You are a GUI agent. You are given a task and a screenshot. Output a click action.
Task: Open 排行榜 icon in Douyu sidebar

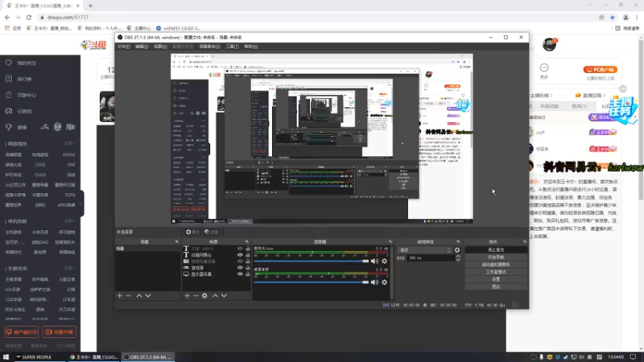pos(9,79)
